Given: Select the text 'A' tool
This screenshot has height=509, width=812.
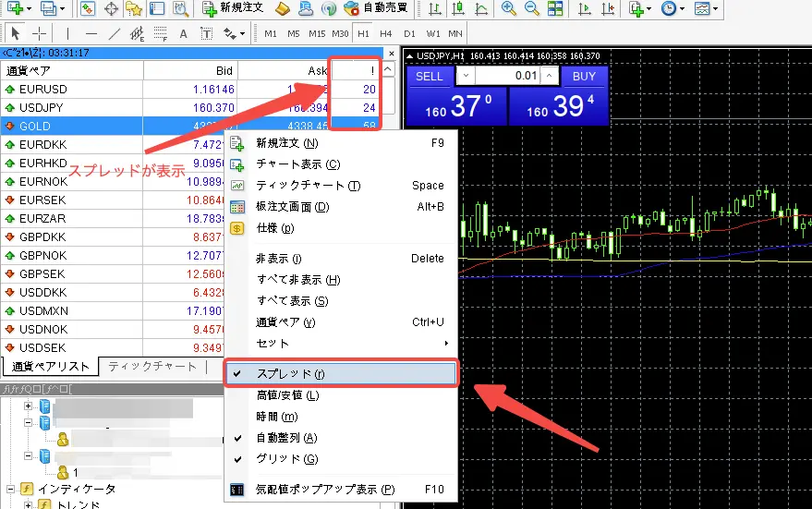Looking at the screenshot, I should (x=183, y=33).
